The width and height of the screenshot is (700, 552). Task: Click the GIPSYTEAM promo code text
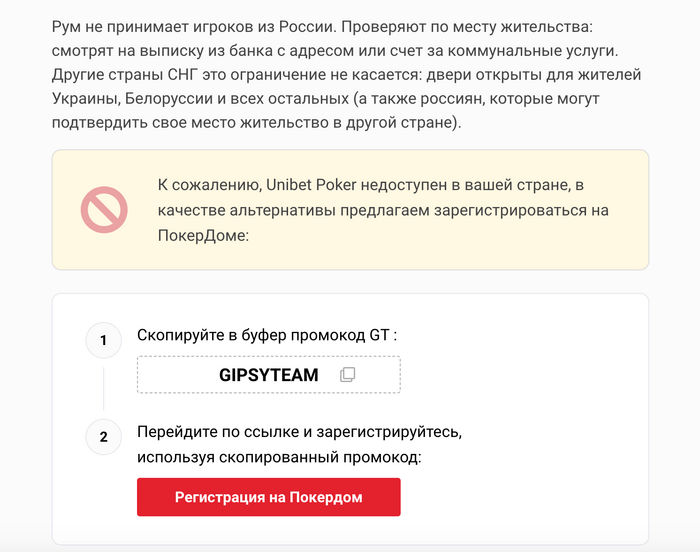point(269,375)
